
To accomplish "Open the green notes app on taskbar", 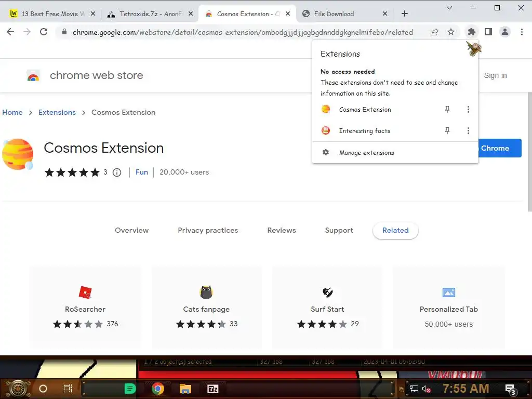I will [x=130, y=389].
